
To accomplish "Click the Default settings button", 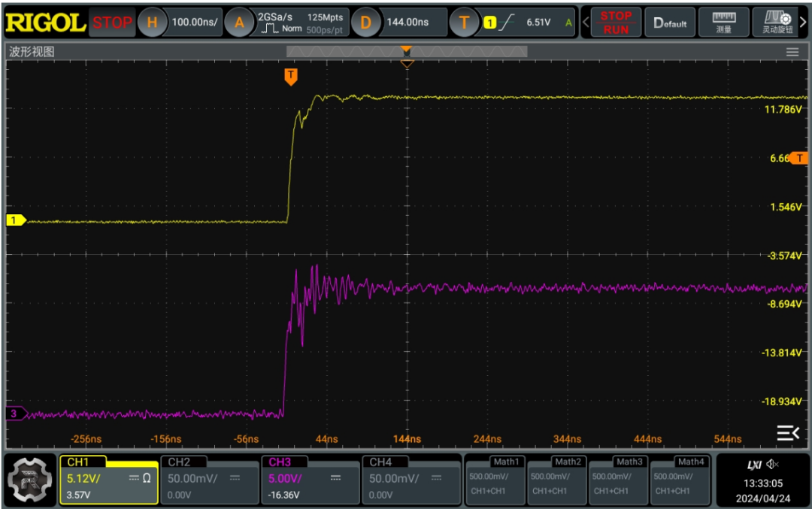I will click(670, 23).
